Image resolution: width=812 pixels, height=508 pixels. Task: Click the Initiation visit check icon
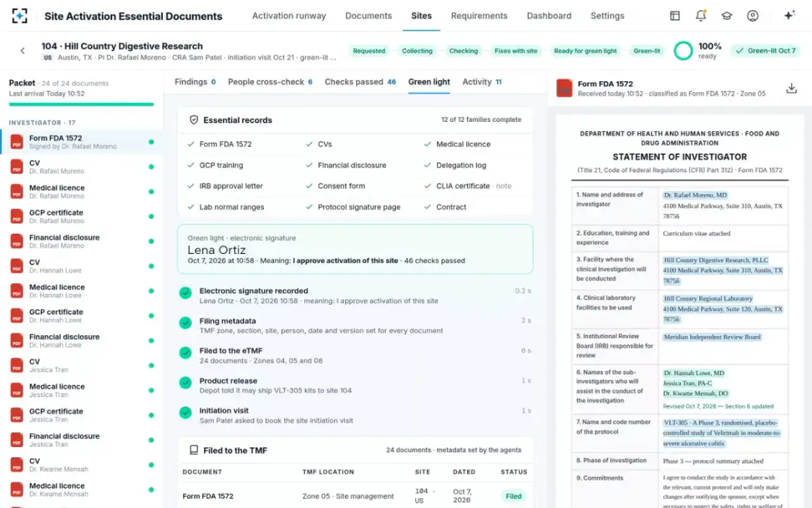pyautogui.click(x=185, y=412)
